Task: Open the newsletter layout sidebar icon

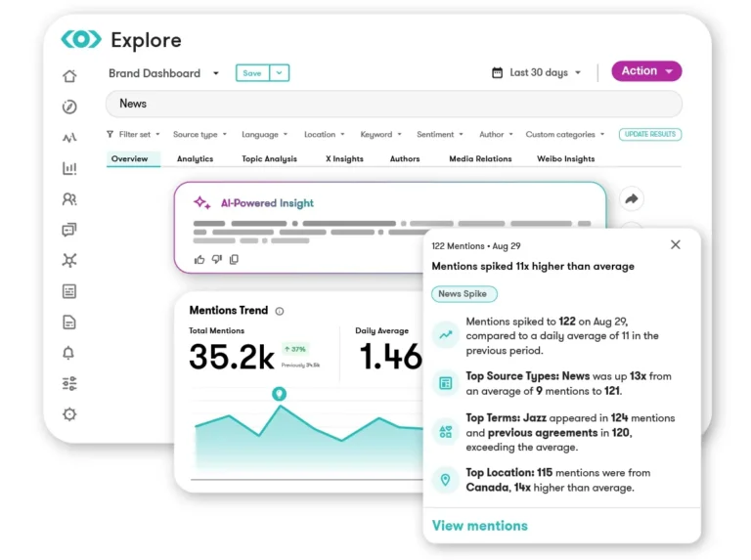Action: [x=69, y=291]
